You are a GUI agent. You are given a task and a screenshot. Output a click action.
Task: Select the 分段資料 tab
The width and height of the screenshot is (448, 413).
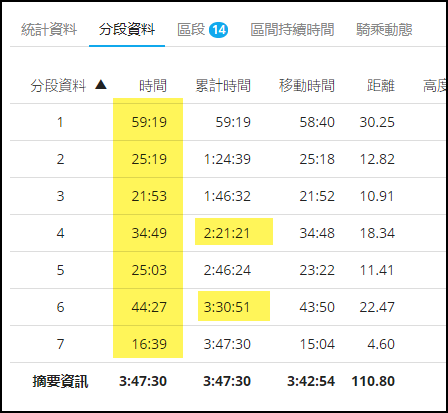[x=127, y=29]
